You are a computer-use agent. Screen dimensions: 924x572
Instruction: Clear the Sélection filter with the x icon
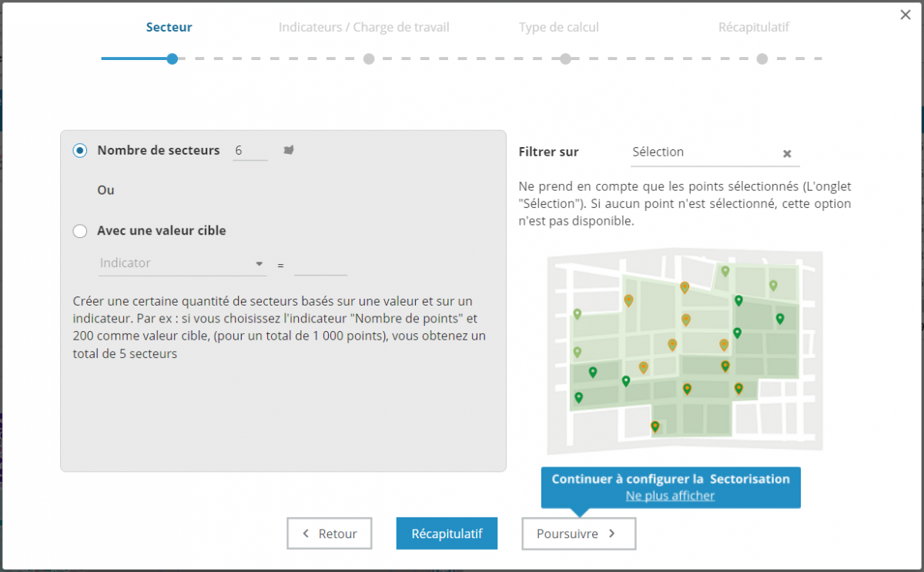tap(787, 153)
